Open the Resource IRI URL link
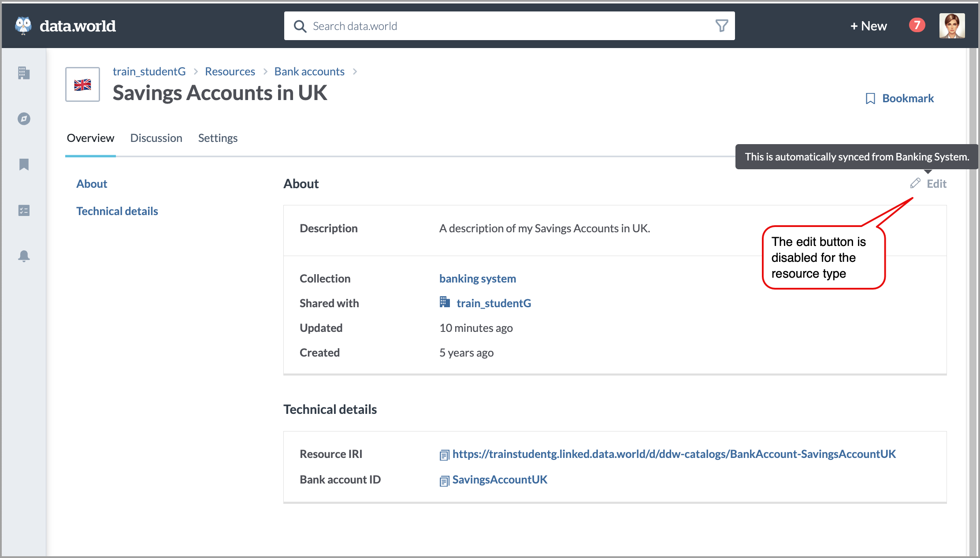The width and height of the screenshot is (980, 558). click(674, 454)
